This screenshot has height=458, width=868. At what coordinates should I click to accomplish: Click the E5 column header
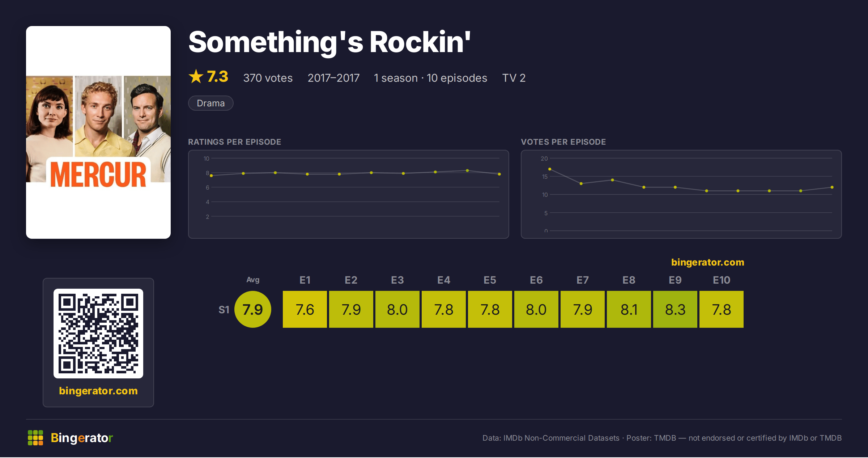coord(490,280)
